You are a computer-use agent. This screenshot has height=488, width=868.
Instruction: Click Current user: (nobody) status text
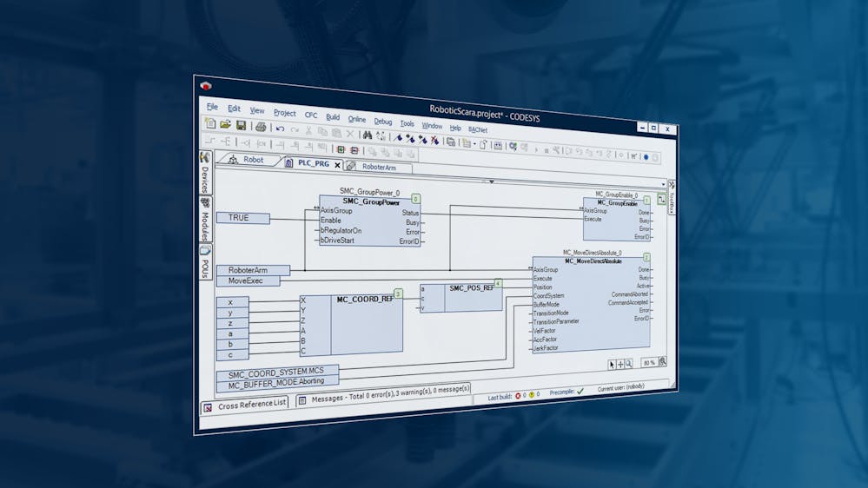(620, 387)
